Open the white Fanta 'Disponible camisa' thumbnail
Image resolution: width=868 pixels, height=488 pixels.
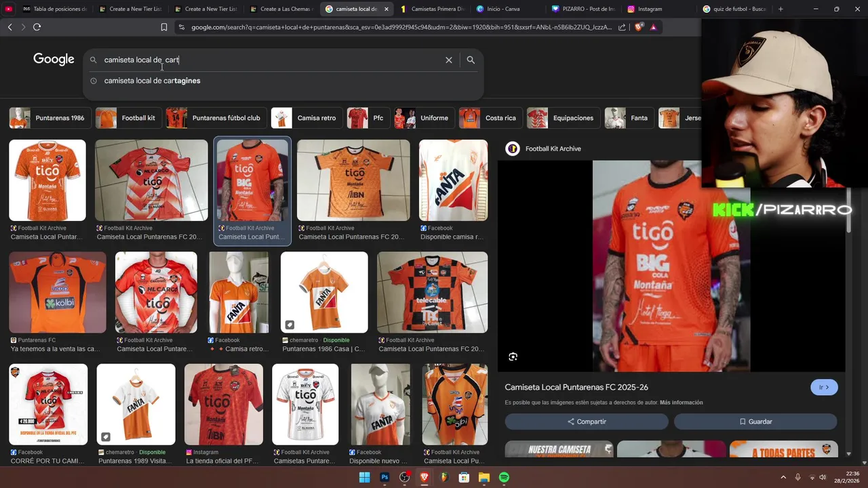click(453, 180)
